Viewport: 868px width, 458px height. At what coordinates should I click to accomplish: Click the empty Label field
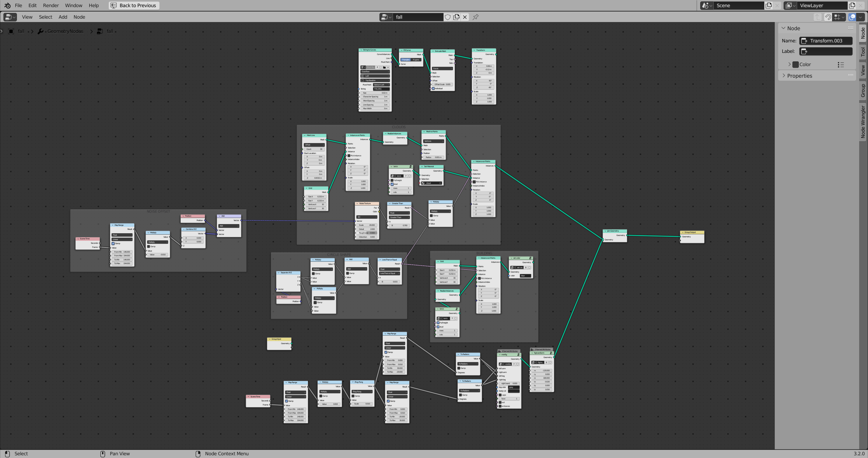pos(826,51)
